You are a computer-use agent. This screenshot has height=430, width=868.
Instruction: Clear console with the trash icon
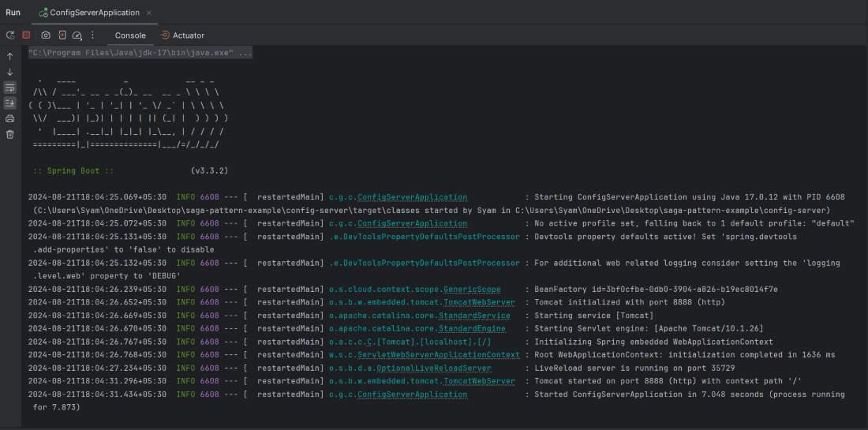click(10, 134)
